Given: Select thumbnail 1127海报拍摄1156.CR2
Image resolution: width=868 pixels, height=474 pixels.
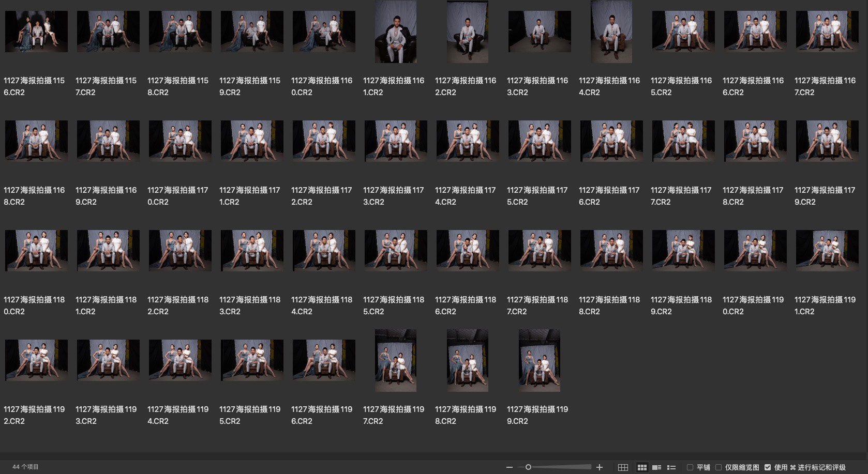Looking at the screenshot, I should pos(36,32).
